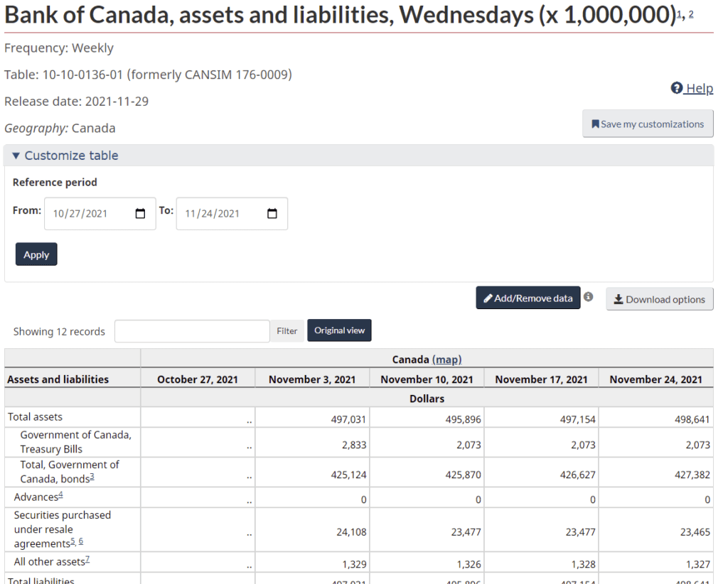Screen dimensions: 728x584
Task: Click the Help question mark icon
Action: (x=677, y=87)
